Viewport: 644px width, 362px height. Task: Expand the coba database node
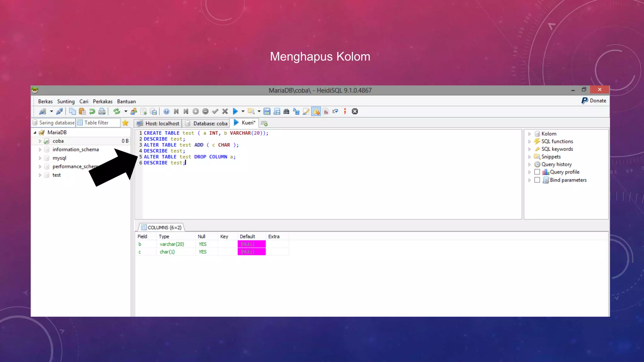pos(40,141)
